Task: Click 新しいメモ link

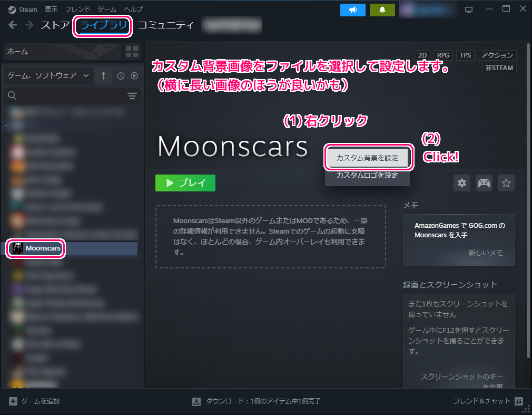Action: pyautogui.click(x=486, y=253)
